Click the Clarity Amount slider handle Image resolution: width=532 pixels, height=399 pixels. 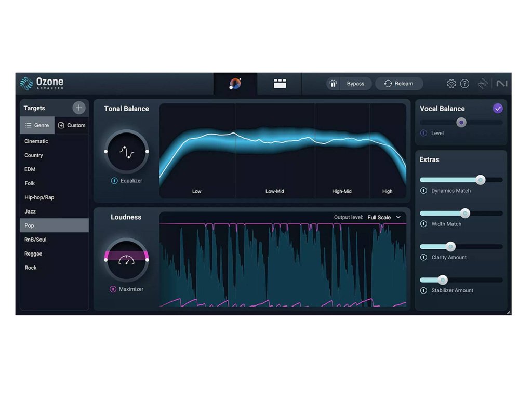[450, 246]
